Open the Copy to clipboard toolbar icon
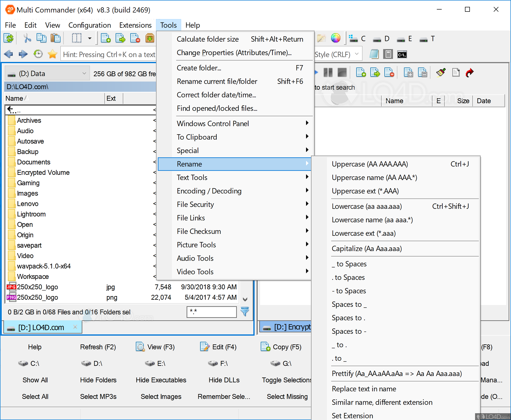Image resolution: width=511 pixels, height=420 pixels. tap(41, 38)
